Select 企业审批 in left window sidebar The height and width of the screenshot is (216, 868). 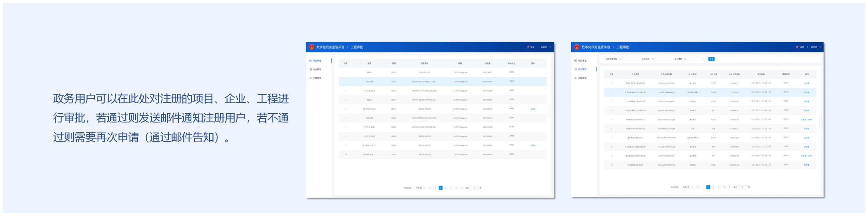pyautogui.click(x=316, y=70)
